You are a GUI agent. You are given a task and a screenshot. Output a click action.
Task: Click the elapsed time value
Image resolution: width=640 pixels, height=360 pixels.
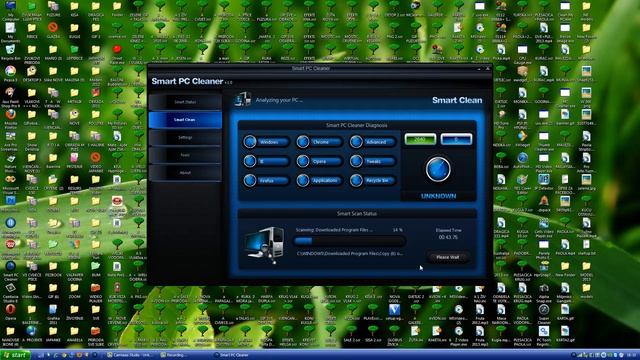click(x=448, y=237)
